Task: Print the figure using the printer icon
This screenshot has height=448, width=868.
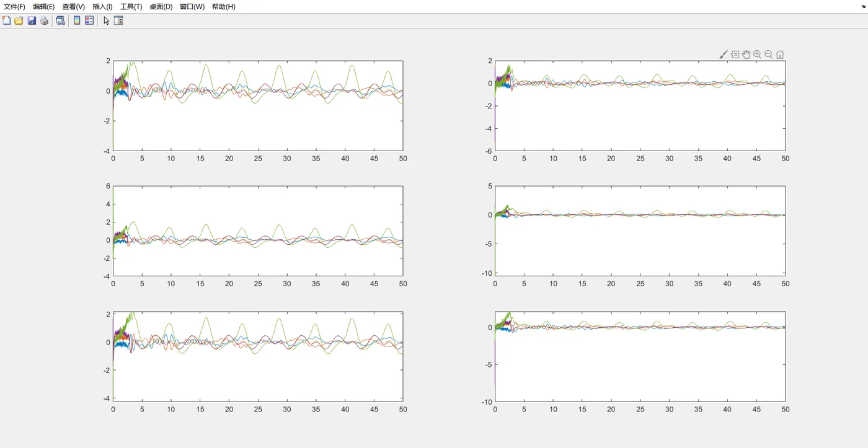Action: [44, 20]
